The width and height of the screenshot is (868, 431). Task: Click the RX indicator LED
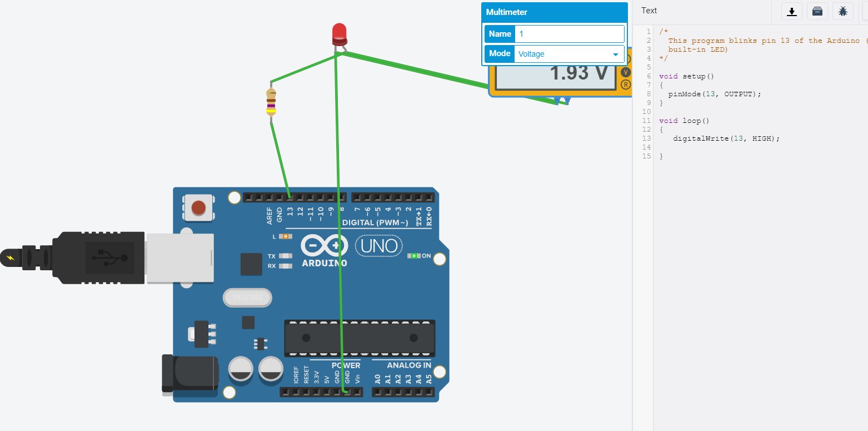point(286,266)
